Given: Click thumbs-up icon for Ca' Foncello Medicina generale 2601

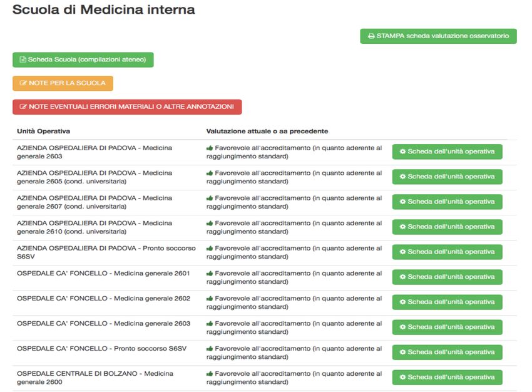Looking at the screenshot, I should coord(209,273).
